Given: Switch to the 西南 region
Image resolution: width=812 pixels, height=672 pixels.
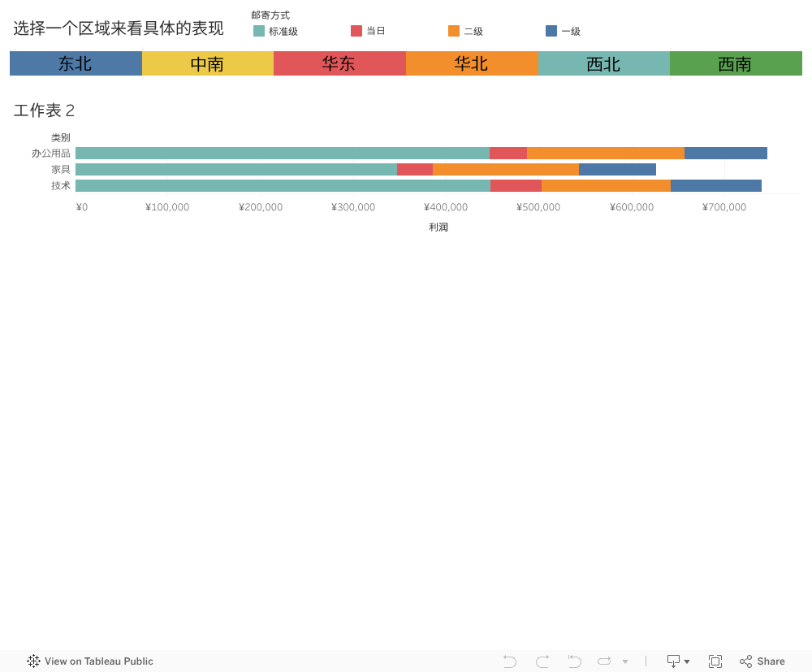Looking at the screenshot, I should 736,63.
